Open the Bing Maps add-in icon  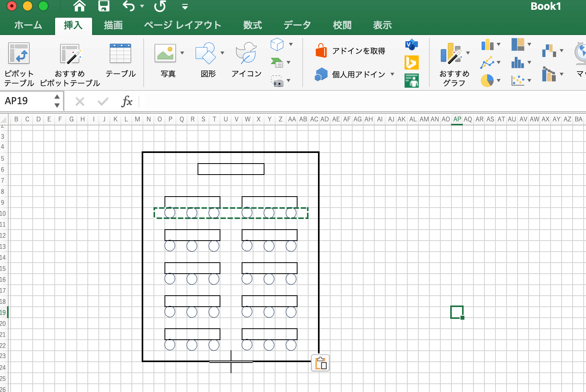click(x=411, y=63)
